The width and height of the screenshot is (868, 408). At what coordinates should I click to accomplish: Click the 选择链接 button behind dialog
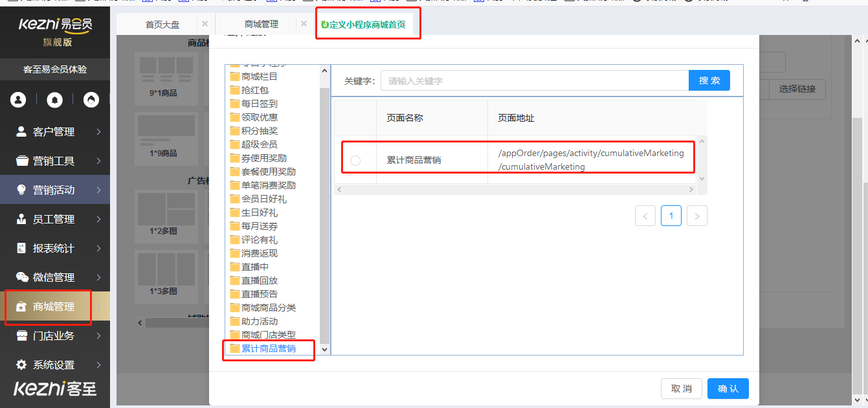coord(797,89)
